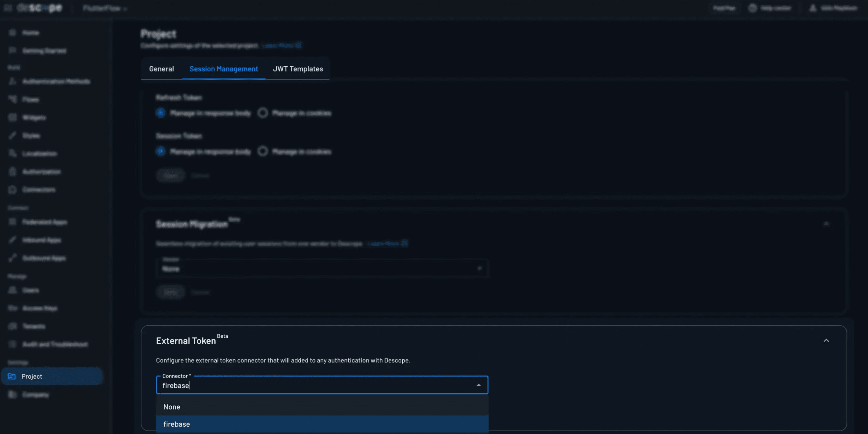Viewport: 868px width, 434px height.
Task: Collapse the Session Migration section
Action: 826,224
